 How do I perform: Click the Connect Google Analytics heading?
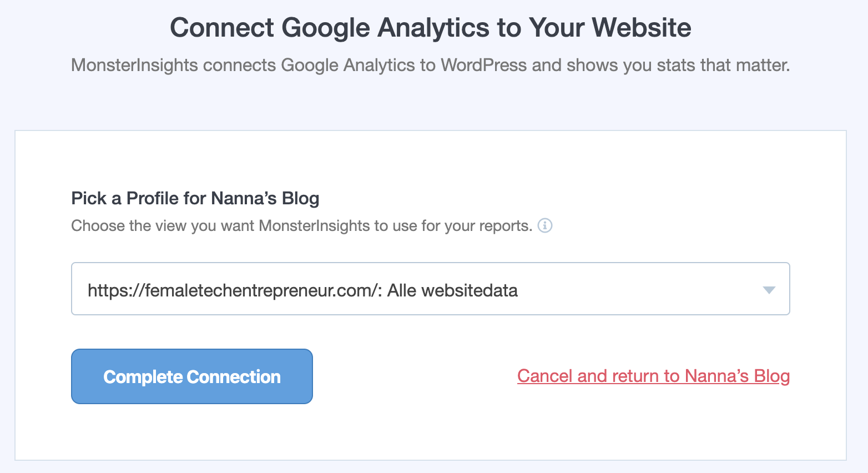tap(430, 27)
